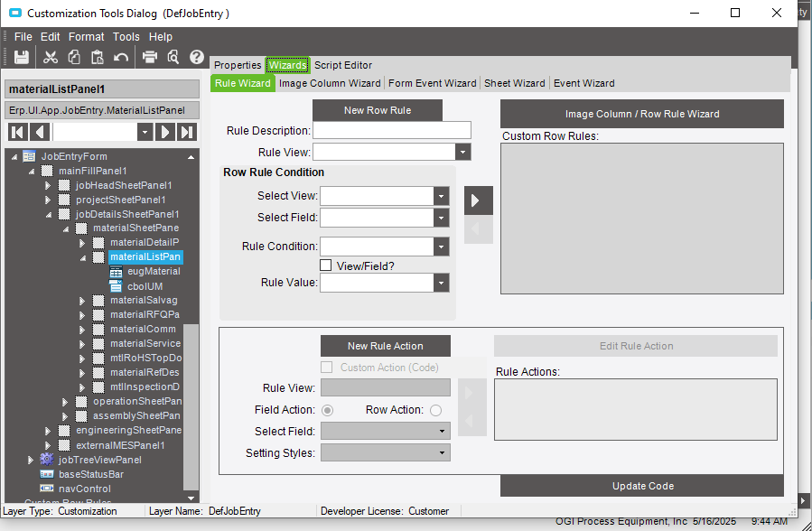Select the Field Action radio button
The image size is (812, 531).
(327, 410)
